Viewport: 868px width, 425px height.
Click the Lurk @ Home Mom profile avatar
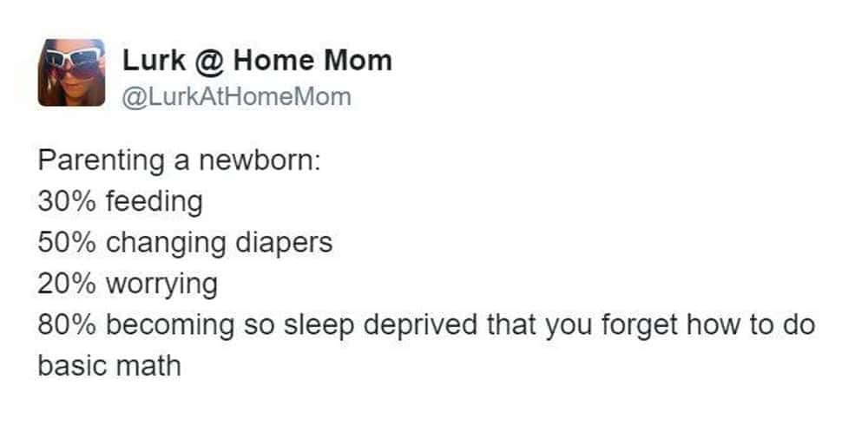71,73
